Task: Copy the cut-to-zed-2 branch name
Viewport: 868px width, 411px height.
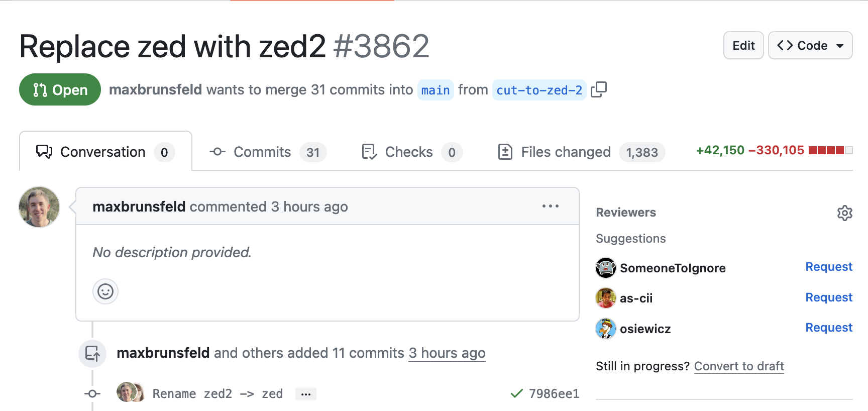Action: click(599, 89)
